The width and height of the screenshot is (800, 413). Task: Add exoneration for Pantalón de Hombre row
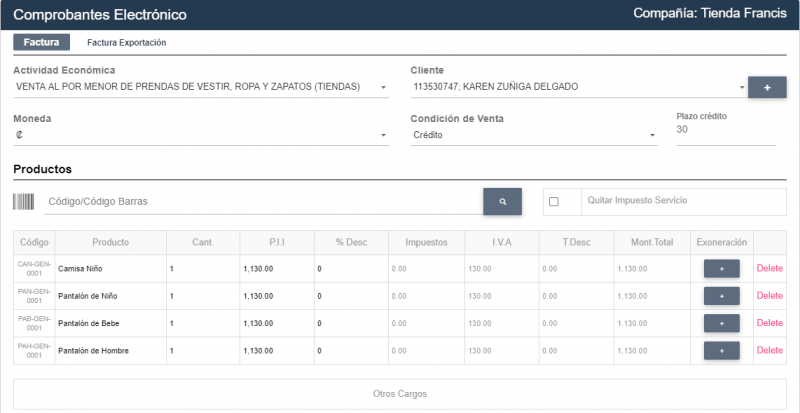point(721,350)
